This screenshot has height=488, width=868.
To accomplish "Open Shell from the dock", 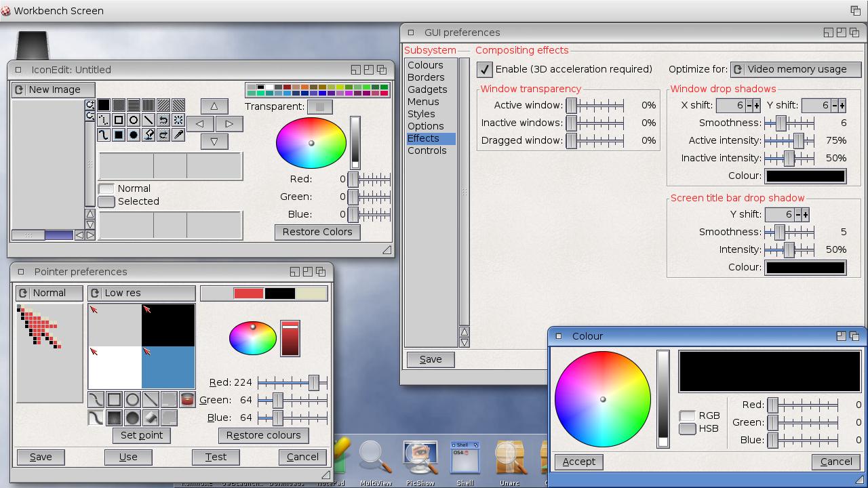I will click(x=465, y=459).
